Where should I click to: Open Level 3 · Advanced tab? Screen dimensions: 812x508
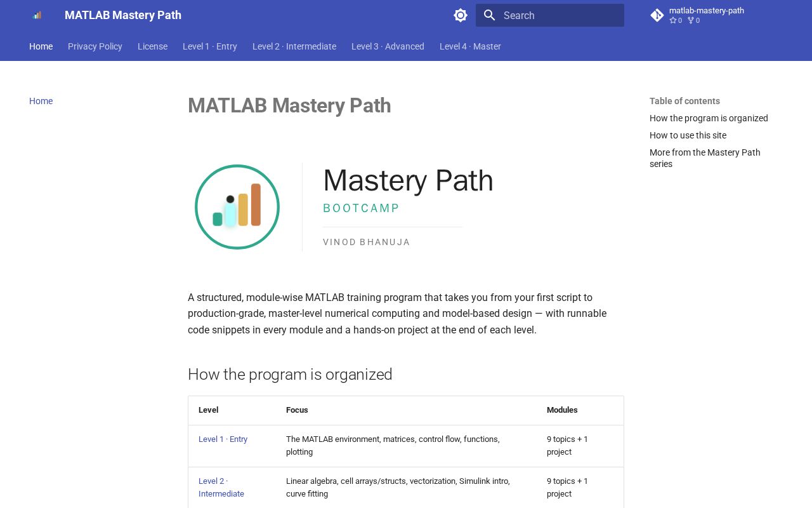click(x=388, y=46)
